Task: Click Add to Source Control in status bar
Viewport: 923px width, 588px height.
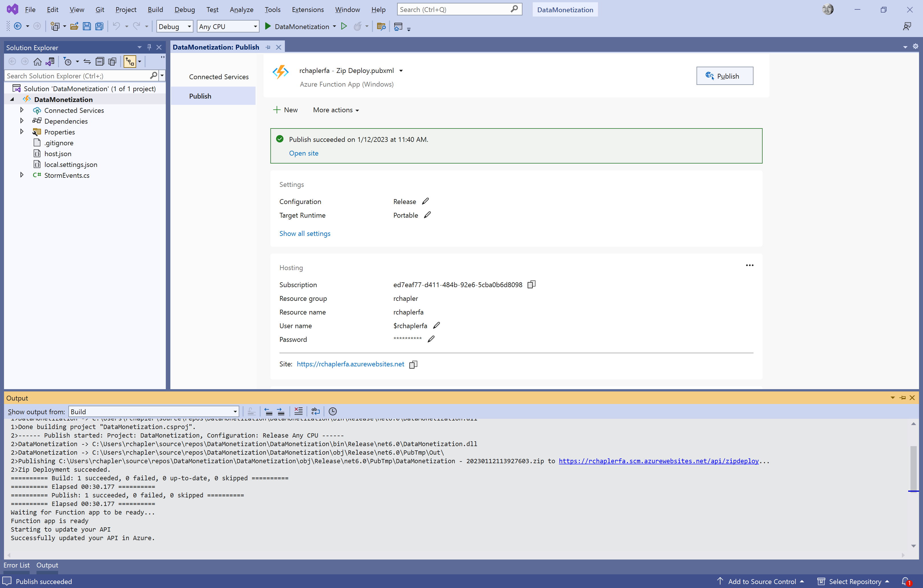Action: [761, 581]
